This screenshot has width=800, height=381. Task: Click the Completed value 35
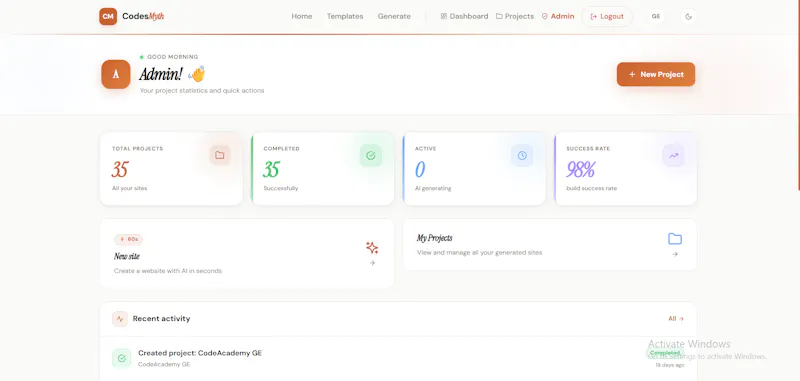(271, 169)
